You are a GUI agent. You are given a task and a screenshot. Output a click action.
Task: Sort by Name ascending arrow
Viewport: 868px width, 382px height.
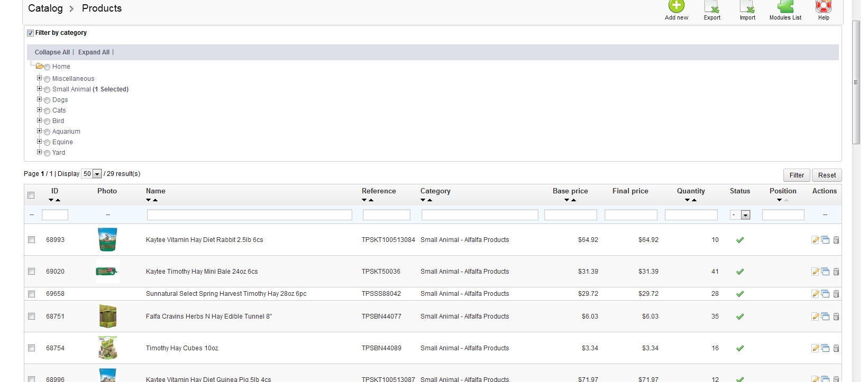tap(155, 200)
